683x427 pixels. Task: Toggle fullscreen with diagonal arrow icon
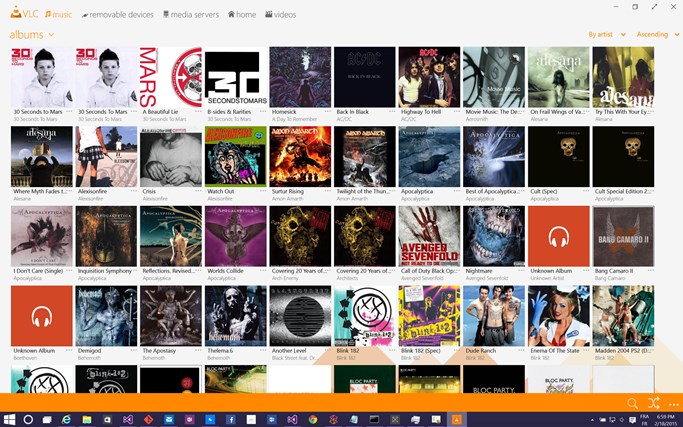coord(654,7)
